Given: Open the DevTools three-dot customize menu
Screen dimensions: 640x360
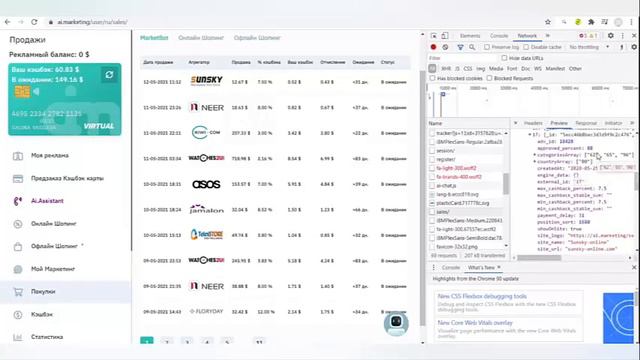Looking at the screenshot, I should tap(623, 36).
